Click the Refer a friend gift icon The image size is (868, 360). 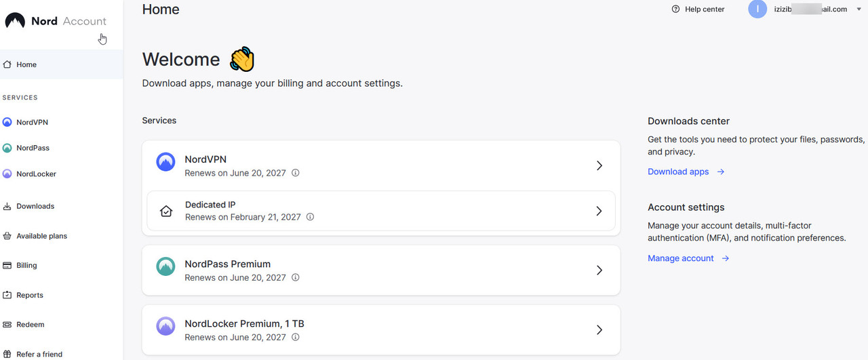click(x=7, y=354)
